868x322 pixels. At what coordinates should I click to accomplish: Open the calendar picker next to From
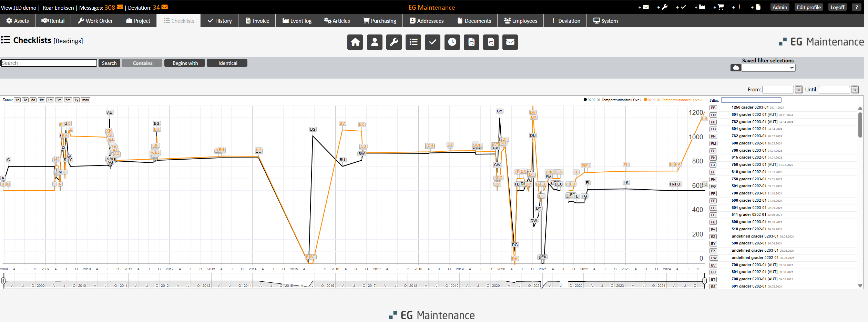click(x=798, y=90)
